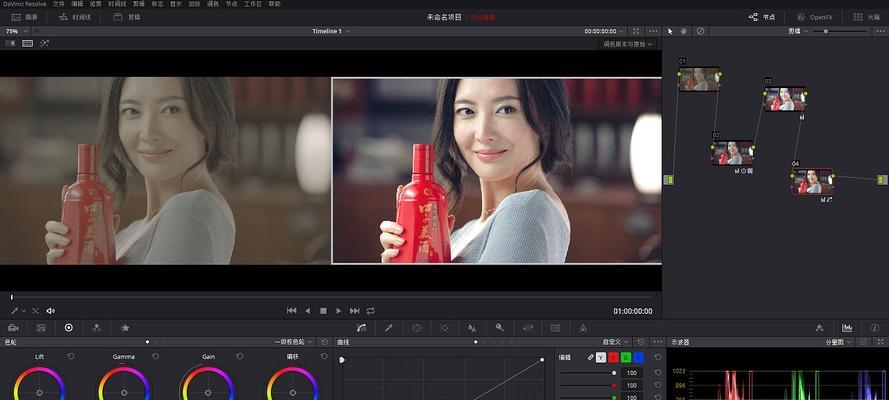Toggle the Clips panel button
The width and height of the screenshot is (889, 400).
tap(126, 17)
